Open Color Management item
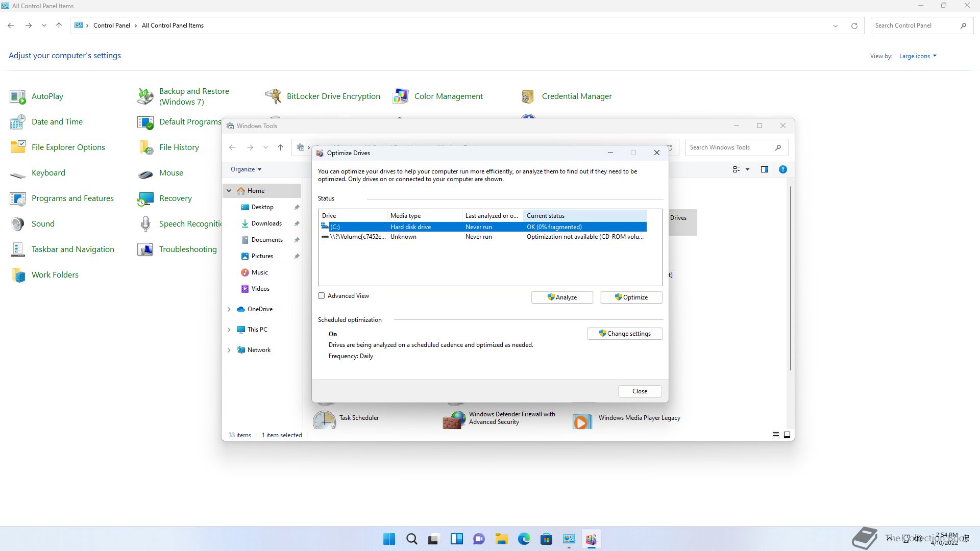 click(437, 96)
